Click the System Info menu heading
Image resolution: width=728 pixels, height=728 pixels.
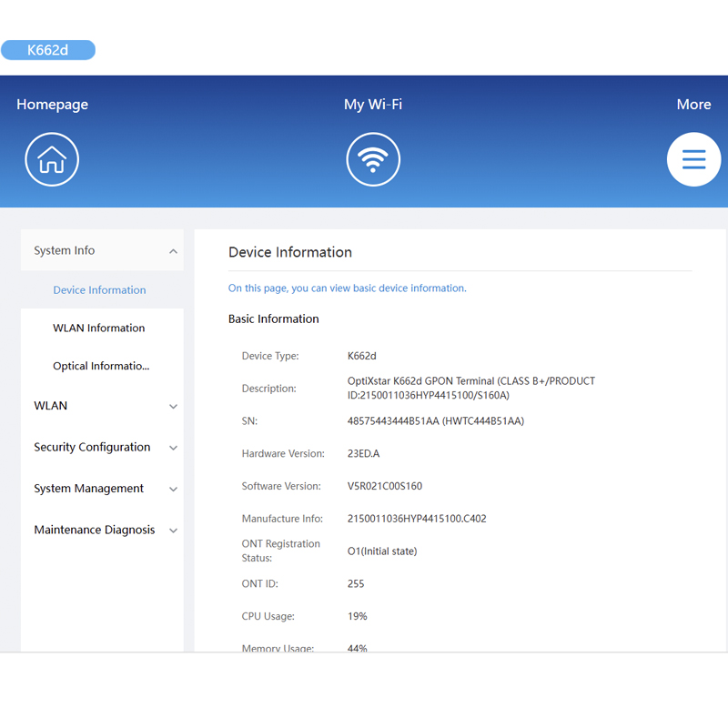tap(65, 250)
